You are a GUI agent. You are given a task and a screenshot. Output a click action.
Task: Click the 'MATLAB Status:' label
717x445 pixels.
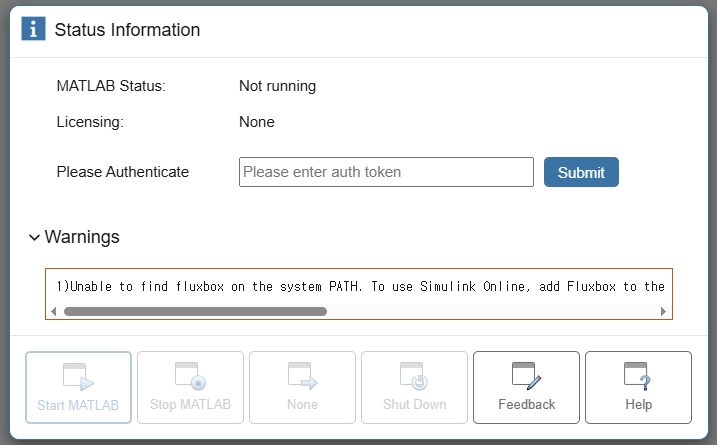click(x=111, y=86)
